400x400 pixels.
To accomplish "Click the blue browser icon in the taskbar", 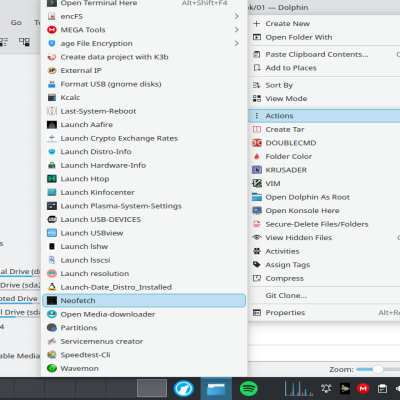I will [x=184, y=389].
